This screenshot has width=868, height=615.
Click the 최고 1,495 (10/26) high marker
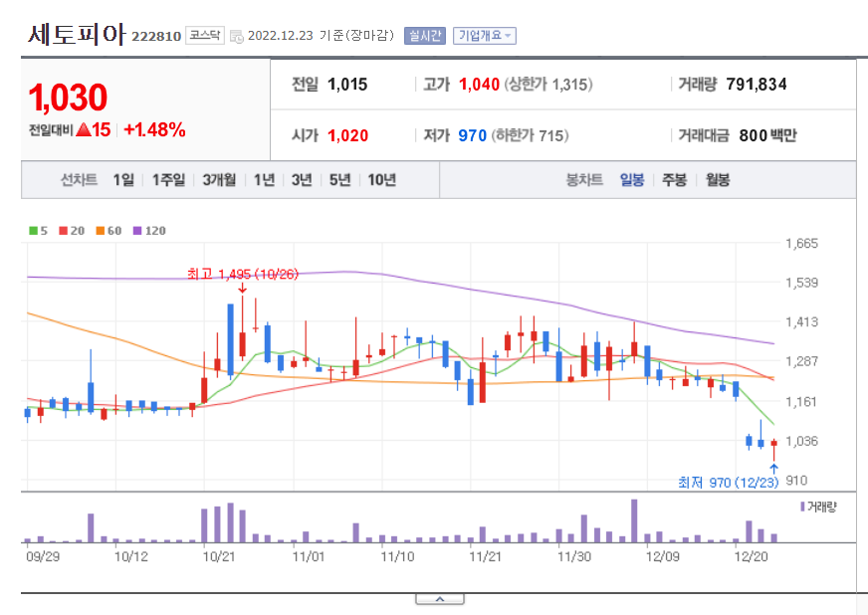click(x=243, y=274)
